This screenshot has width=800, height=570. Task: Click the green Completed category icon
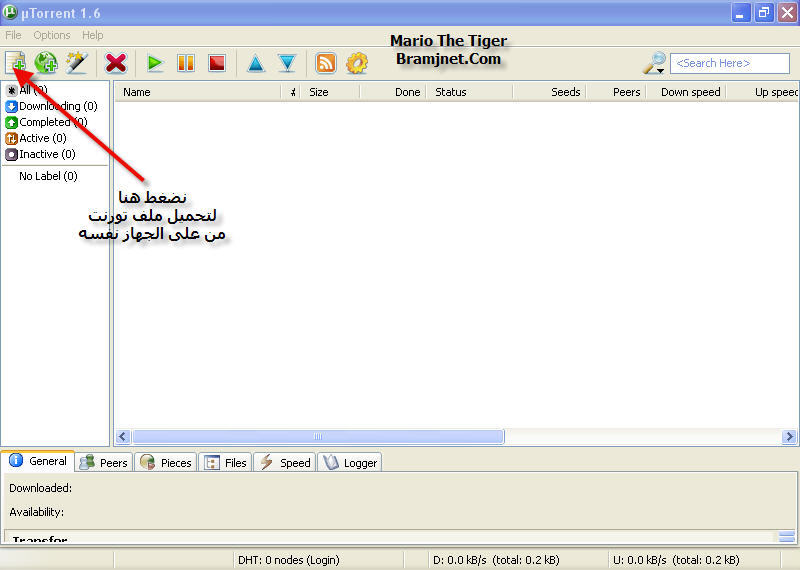tap(11, 122)
